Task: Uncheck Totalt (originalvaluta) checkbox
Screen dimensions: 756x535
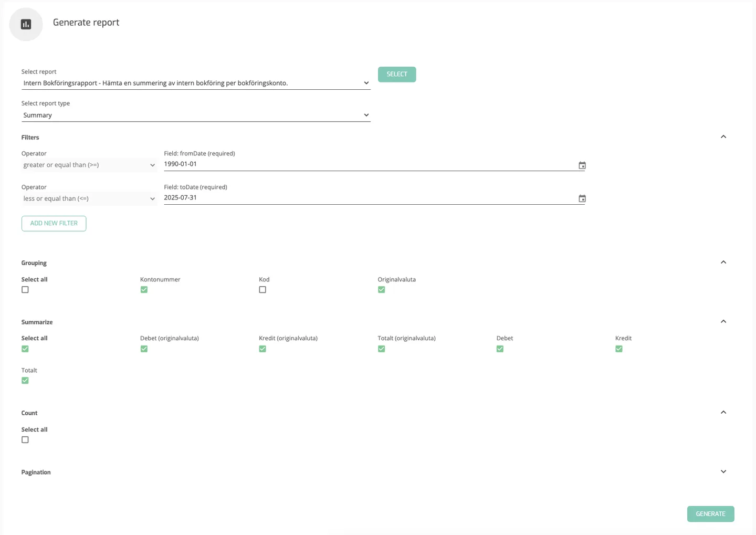Action: (x=382, y=349)
